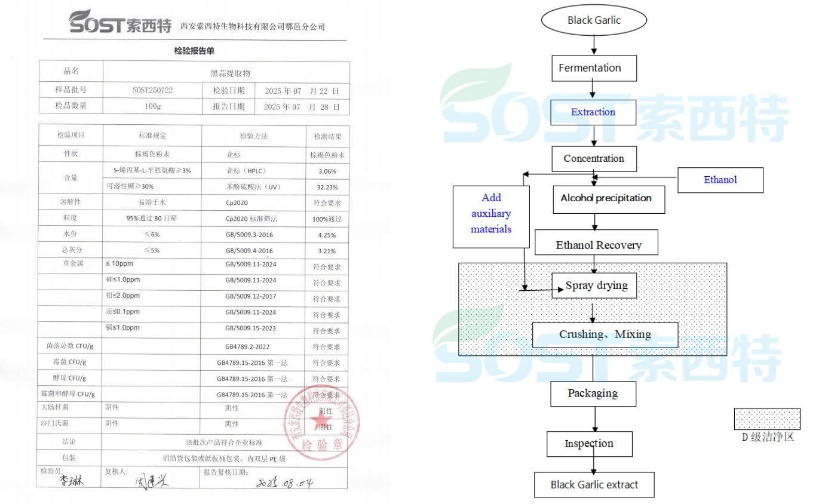Select the "霉菌和酵母 CFU/g" row label
Image resolution: width=825 pixels, height=504 pixels.
(68, 394)
